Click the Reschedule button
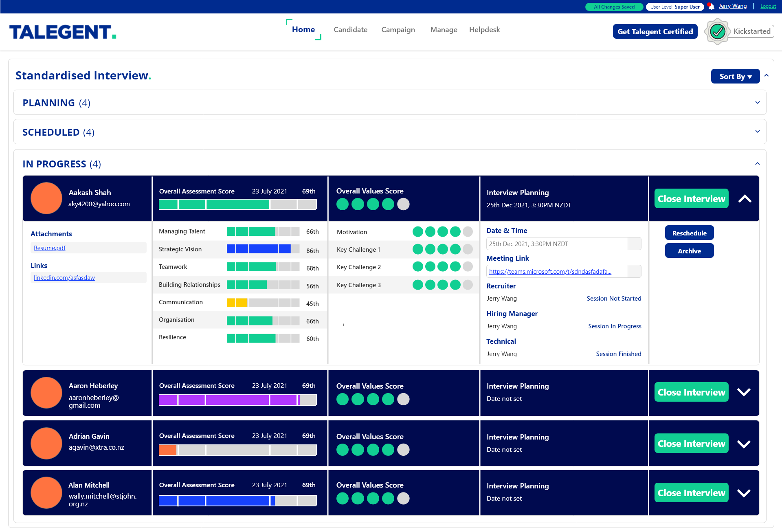Viewport: 782px width, 532px height. coord(689,233)
